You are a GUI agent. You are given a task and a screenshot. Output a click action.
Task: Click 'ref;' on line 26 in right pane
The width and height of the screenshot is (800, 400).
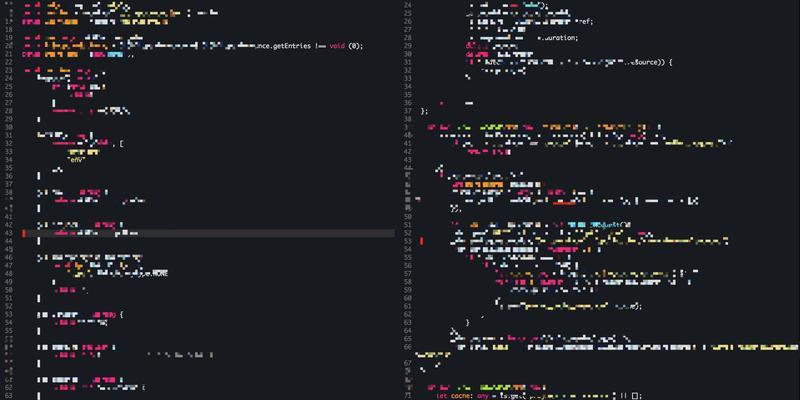(586, 22)
